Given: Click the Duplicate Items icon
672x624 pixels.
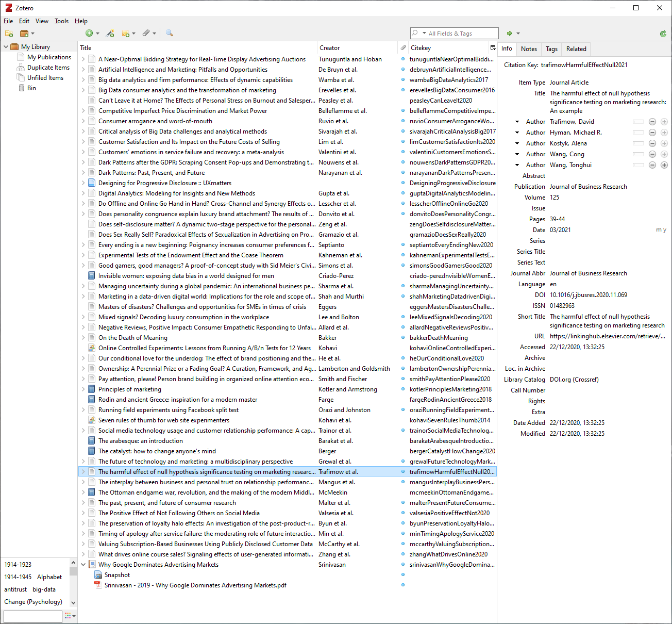Looking at the screenshot, I should (21, 68).
